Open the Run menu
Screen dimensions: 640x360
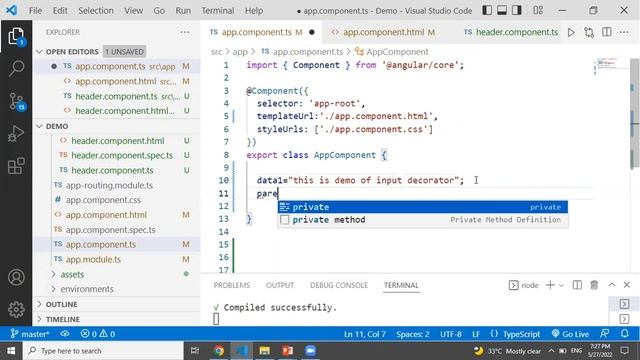click(x=183, y=11)
